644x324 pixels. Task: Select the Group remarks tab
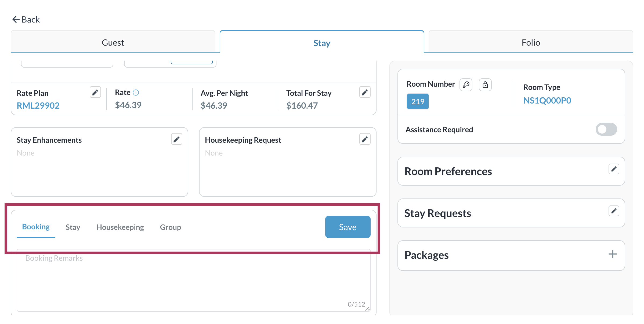coord(170,227)
